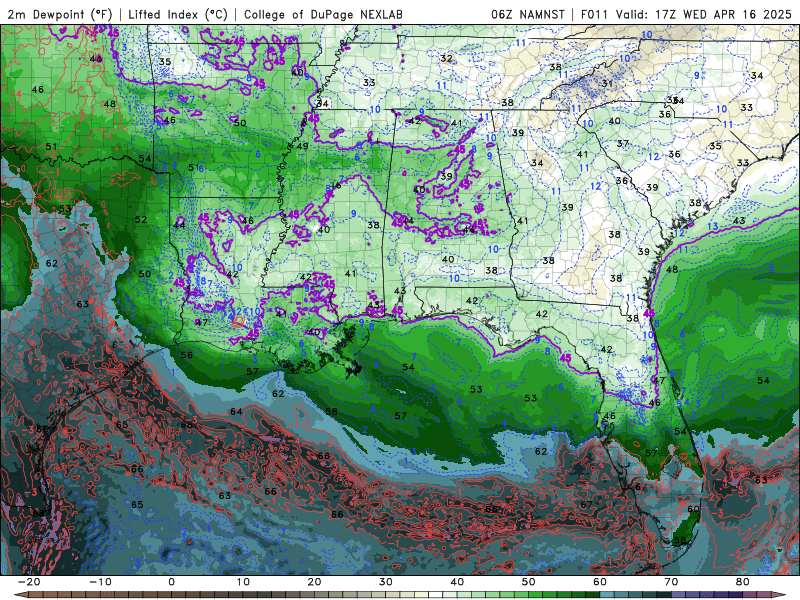Click the -10 label on the color scale
The height and width of the screenshot is (600, 800).
coord(100,582)
